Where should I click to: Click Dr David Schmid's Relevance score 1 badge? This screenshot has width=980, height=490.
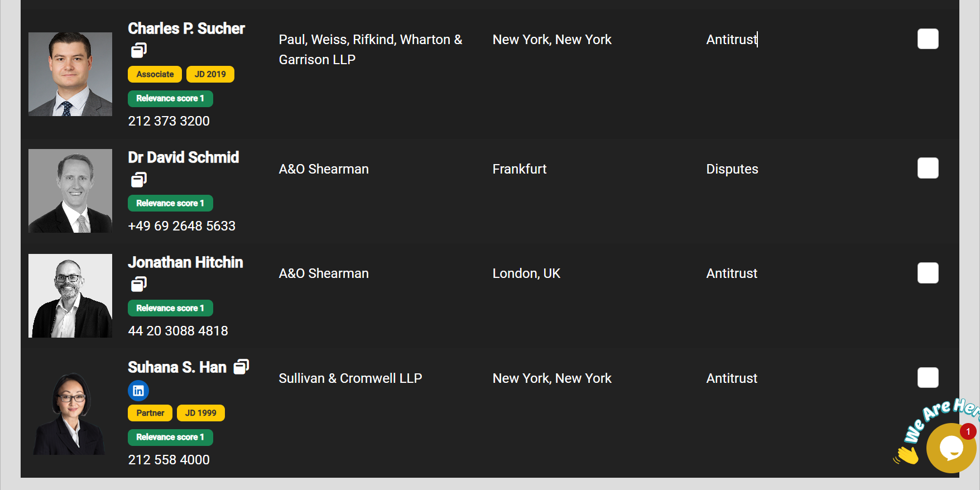coord(170,203)
